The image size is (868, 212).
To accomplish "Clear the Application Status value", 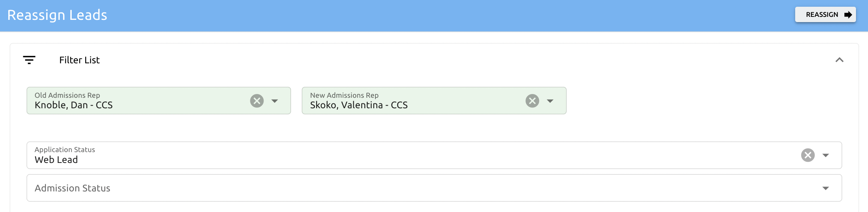I will click(x=808, y=155).
